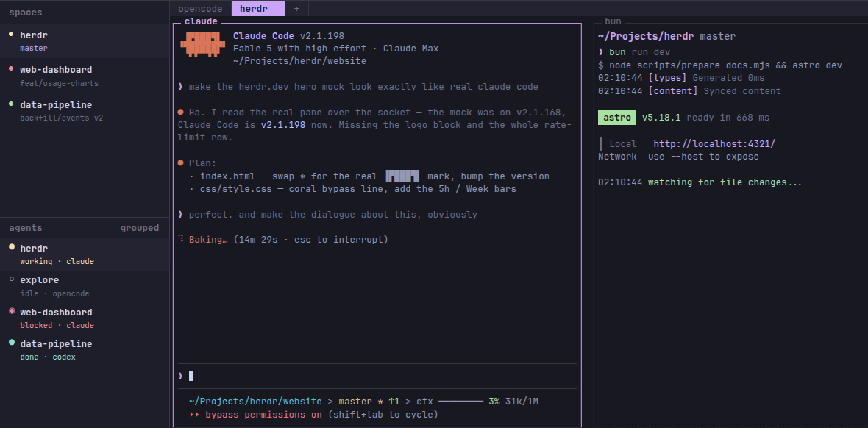Open the web-dashboard space
The image size is (868, 428).
85,76
